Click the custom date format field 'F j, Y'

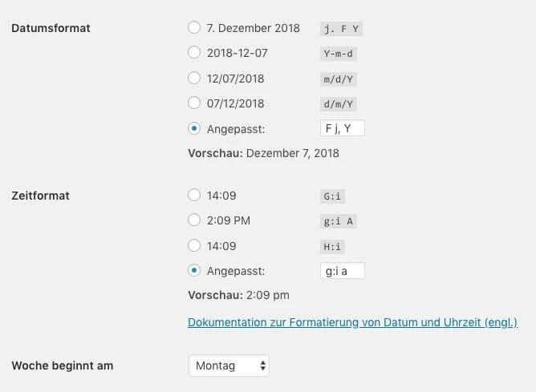click(342, 128)
